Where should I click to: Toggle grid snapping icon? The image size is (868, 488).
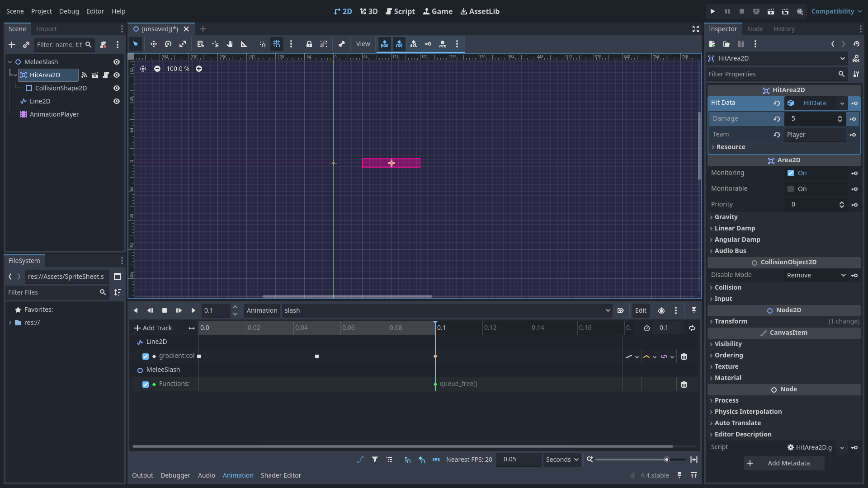click(277, 44)
